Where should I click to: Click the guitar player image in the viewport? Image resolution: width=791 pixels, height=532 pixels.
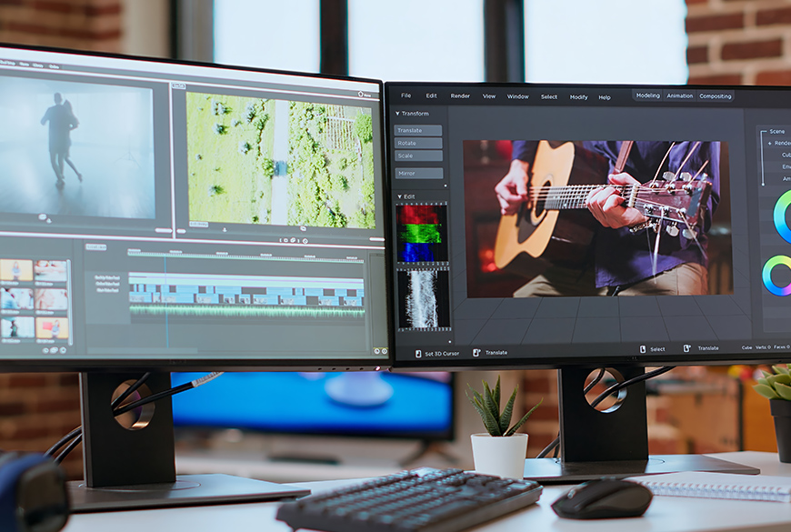click(x=597, y=218)
